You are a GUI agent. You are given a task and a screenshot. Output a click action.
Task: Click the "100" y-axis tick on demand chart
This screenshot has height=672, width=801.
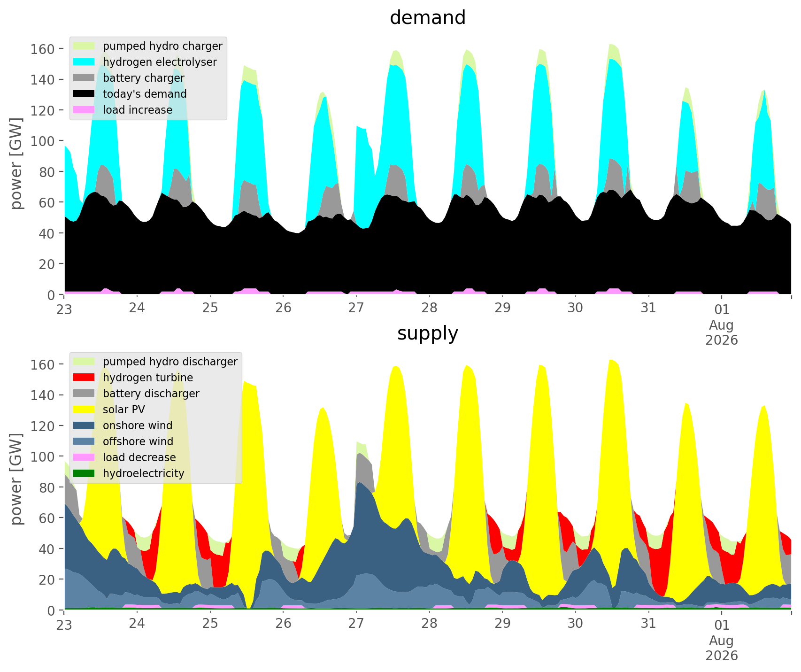(x=44, y=141)
